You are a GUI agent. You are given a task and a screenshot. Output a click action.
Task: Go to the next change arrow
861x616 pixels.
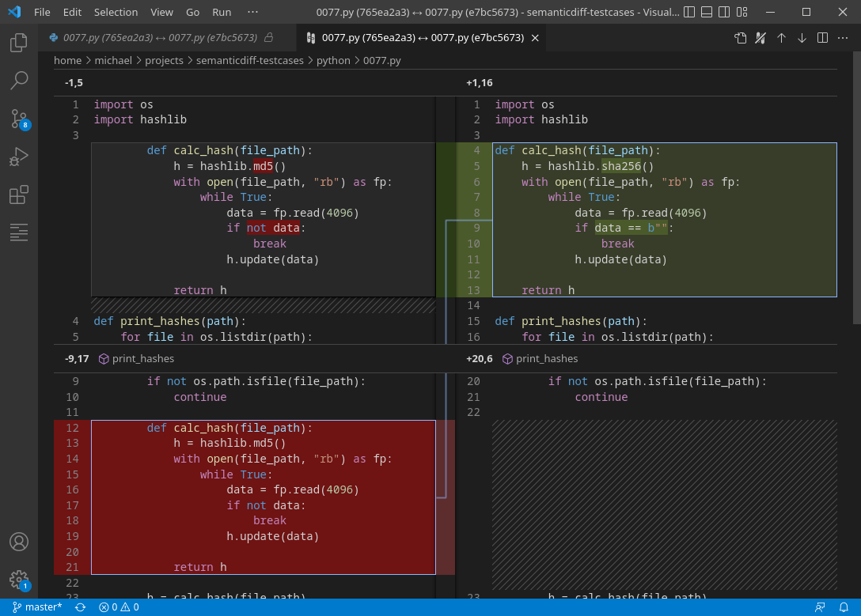click(x=802, y=38)
